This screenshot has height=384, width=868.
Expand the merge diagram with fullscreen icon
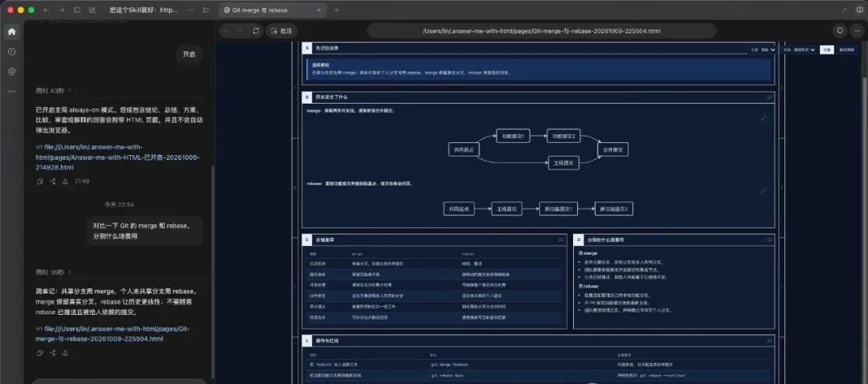pyautogui.click(x=764, y=118)
